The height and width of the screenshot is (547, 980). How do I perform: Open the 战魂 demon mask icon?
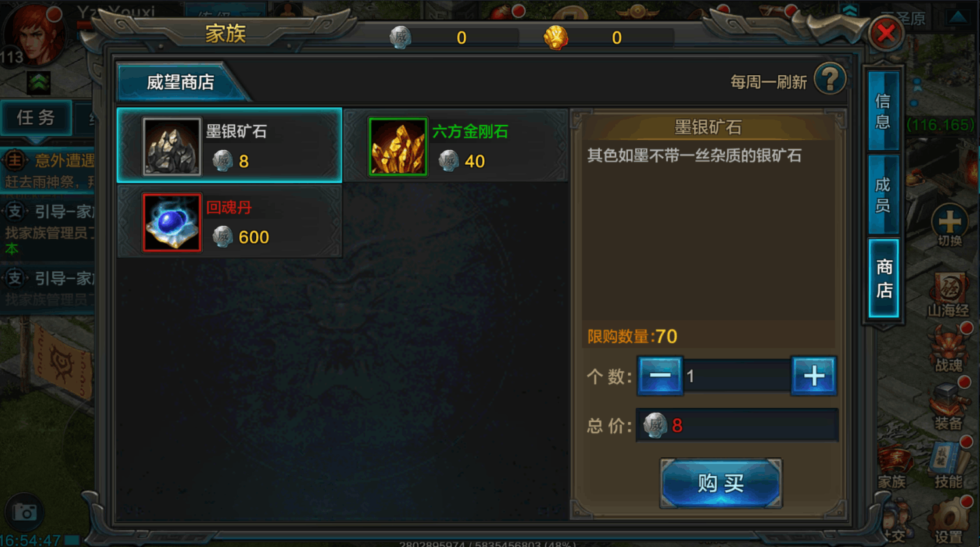click(949, 349)
